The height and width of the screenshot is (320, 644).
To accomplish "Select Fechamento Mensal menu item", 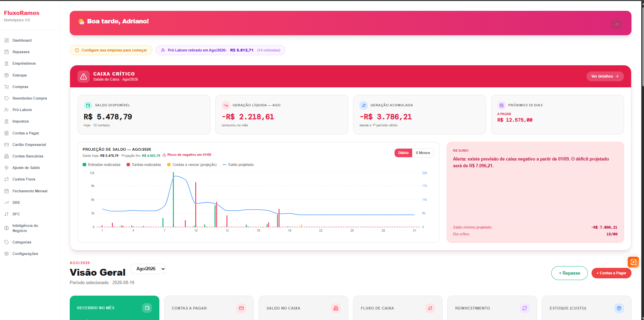I will pos(30,191).
